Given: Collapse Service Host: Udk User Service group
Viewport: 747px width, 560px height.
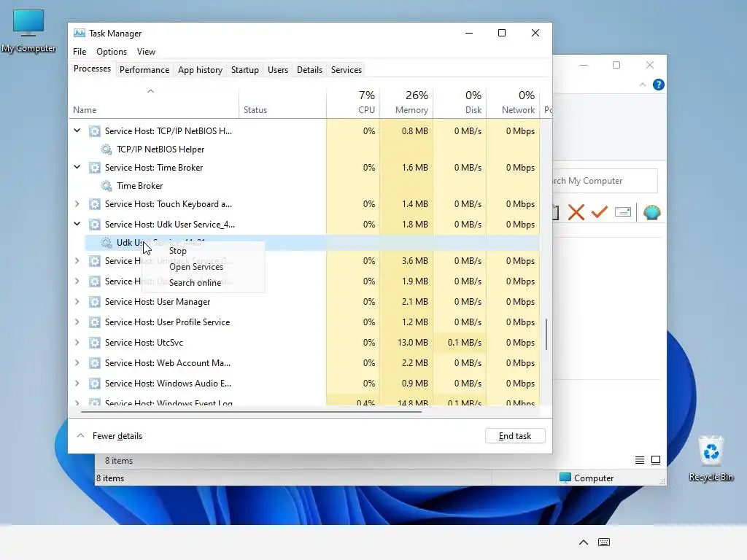Looking at the screenshot, I should (77, 224).
